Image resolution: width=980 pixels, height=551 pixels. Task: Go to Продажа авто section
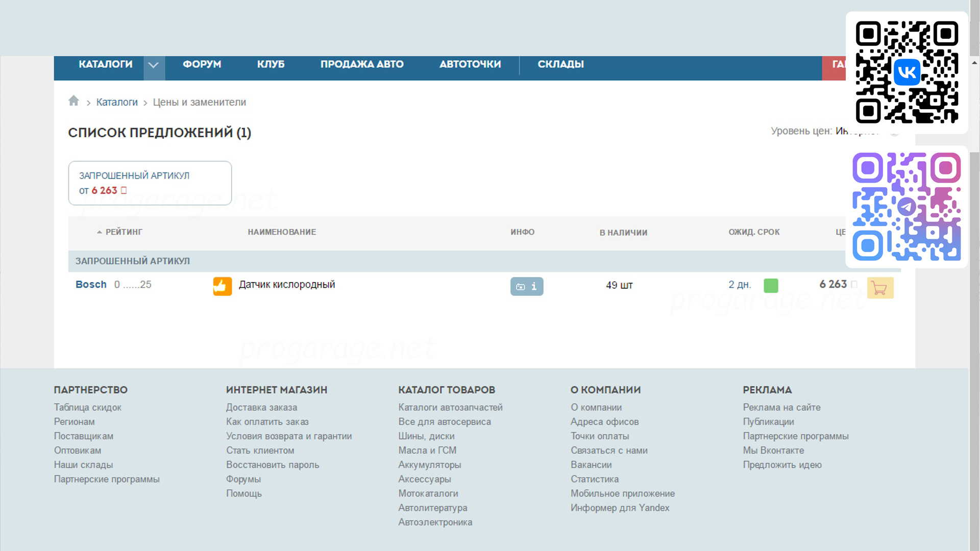pyautogui.click(x=361, y=64)
